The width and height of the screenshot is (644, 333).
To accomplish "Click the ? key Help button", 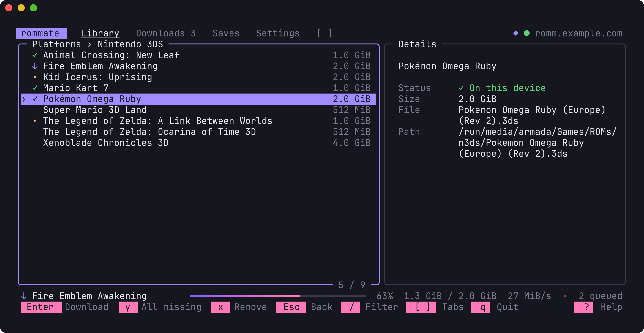I will click(598, 307).
